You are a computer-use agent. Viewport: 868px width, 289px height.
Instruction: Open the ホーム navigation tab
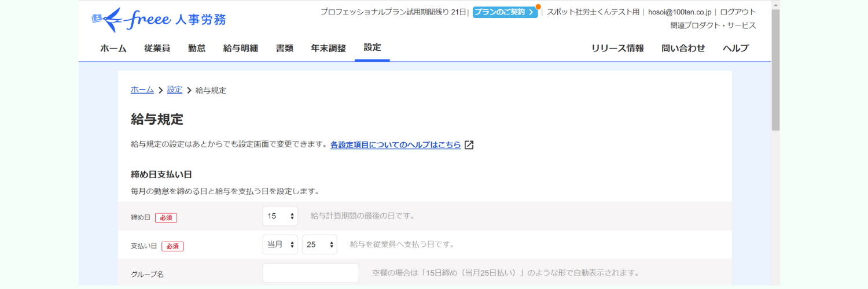tap(113, 49)
